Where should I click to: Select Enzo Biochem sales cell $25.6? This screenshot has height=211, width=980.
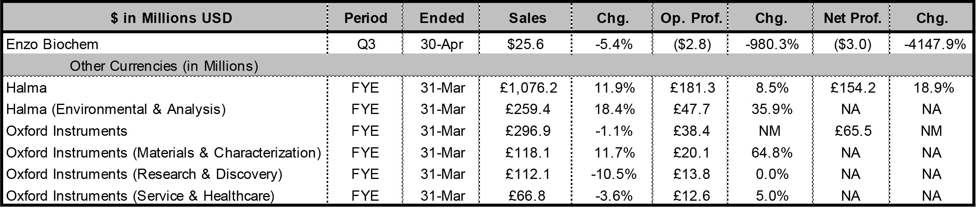pyautogui.click(x=525, y=44)
